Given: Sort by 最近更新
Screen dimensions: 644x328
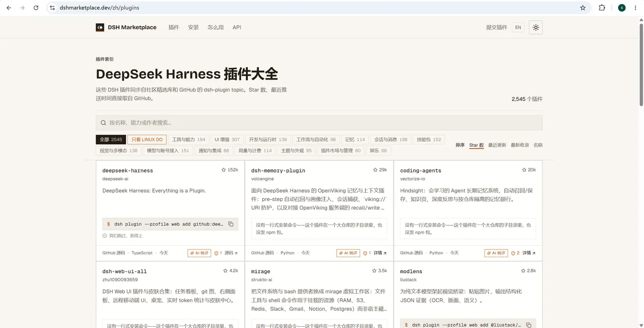Looking at the screenshot, I should 497,145.
